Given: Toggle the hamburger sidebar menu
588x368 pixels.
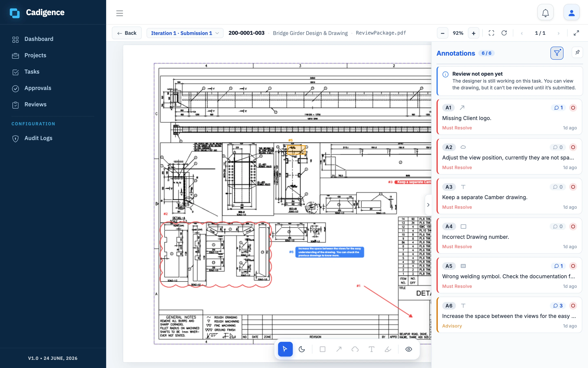Looking at the screenshot, I should coord(120,13).
